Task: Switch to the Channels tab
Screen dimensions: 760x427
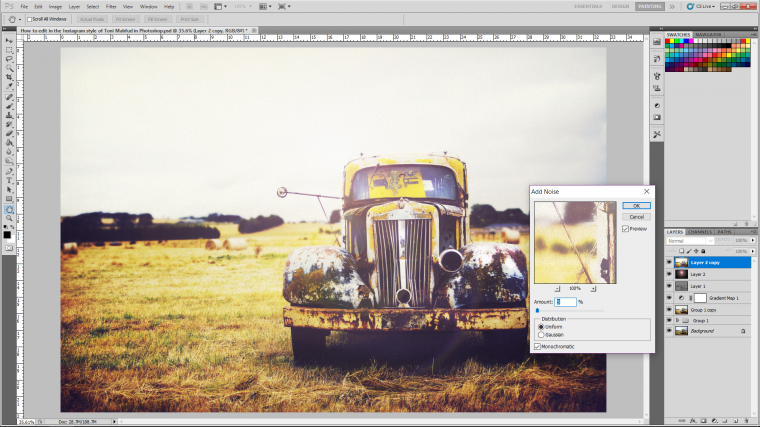Action: pos(700,232)
